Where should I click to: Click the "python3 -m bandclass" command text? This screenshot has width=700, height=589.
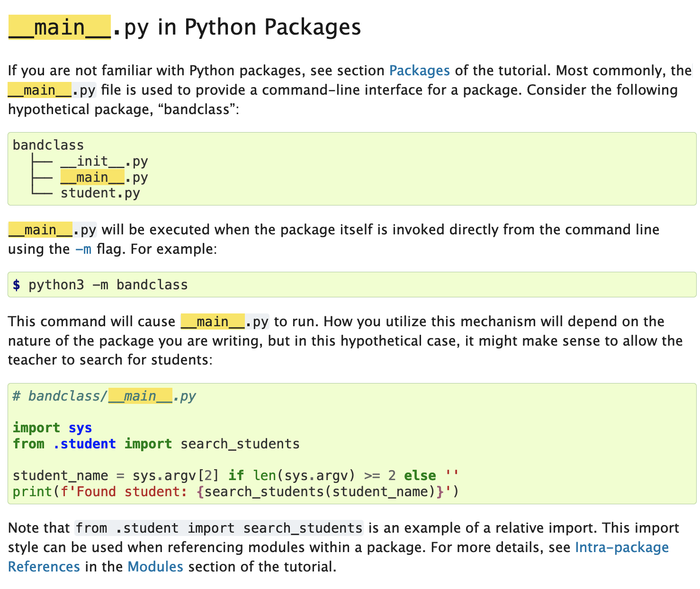pyautogui.click(x=108, y=285)
